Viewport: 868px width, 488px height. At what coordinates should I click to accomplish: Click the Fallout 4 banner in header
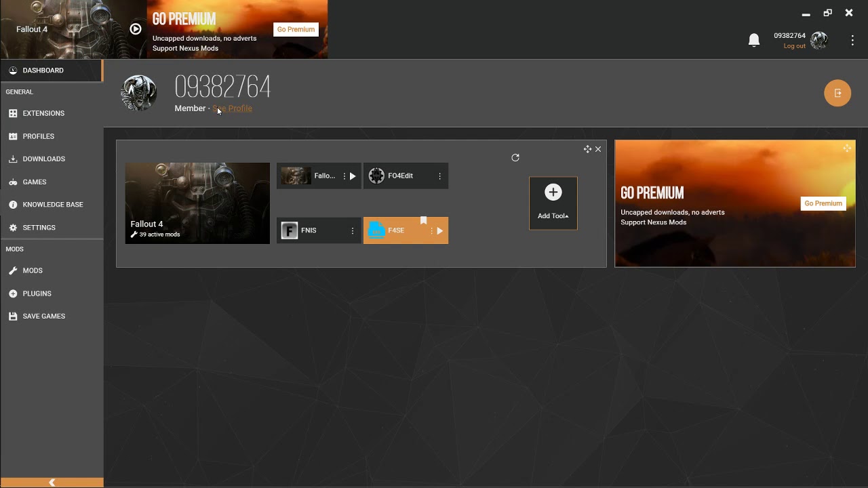[x=73, y=29]
